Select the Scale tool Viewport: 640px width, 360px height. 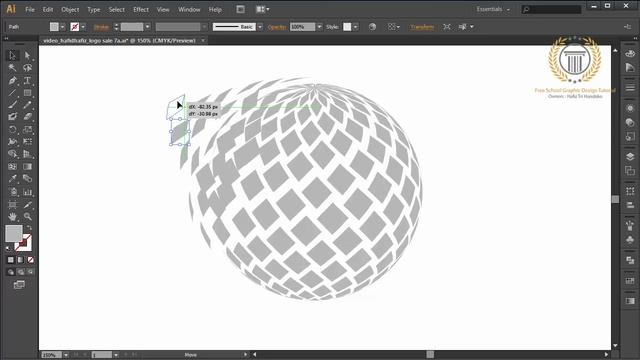27,129
